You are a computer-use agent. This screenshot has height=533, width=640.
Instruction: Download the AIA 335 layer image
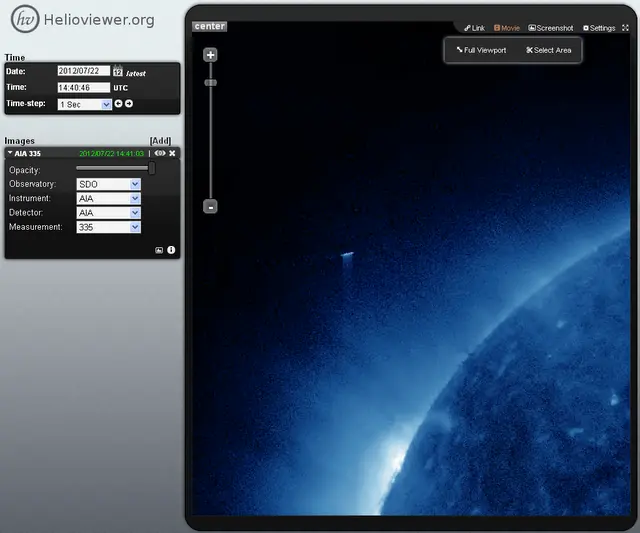pos(159,250)
